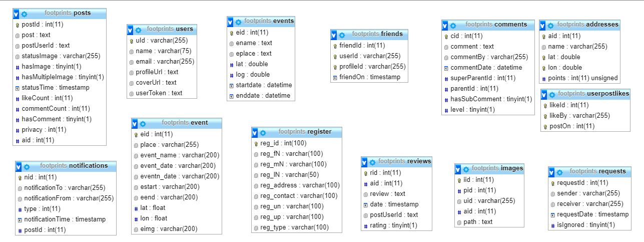The width and height of the screenshot is (644, 242).
Task: Click the 'email : varchar(255)' row in users
Action: click(162, 62)
